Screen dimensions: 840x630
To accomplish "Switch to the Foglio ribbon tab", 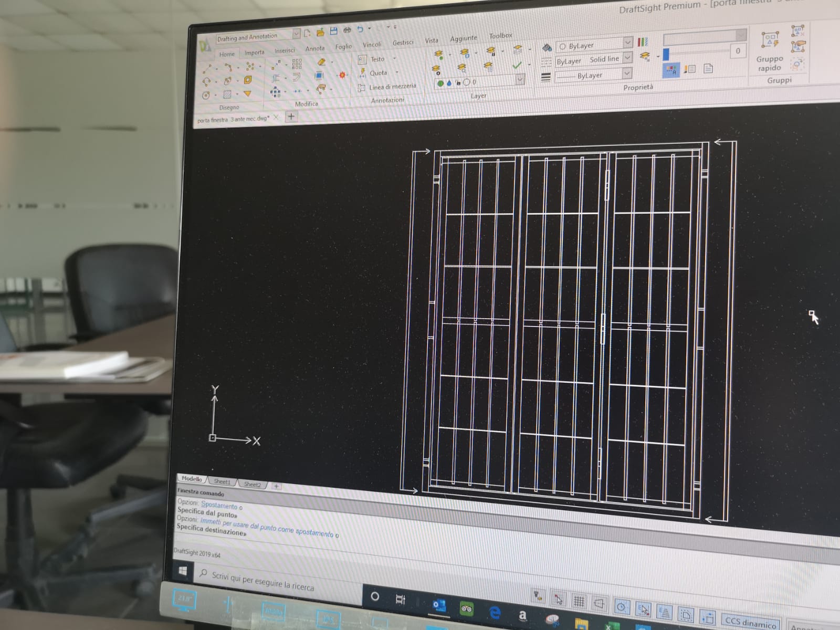I will pyautogui.click(x=343, y=47).
